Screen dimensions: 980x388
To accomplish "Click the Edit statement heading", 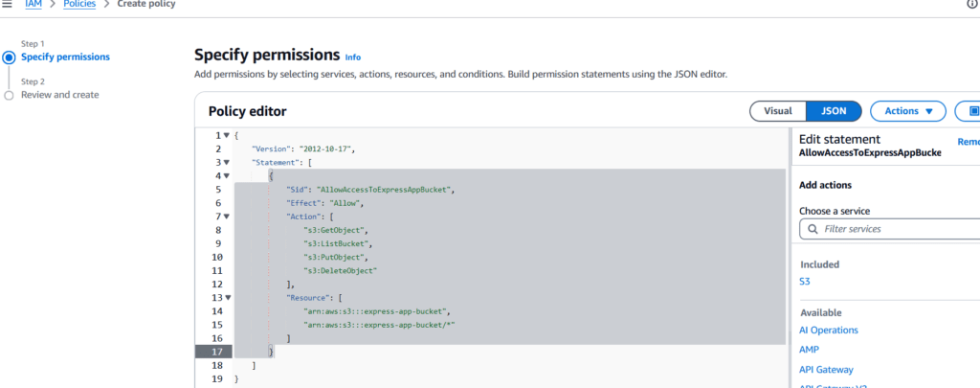I will (839, 140).
